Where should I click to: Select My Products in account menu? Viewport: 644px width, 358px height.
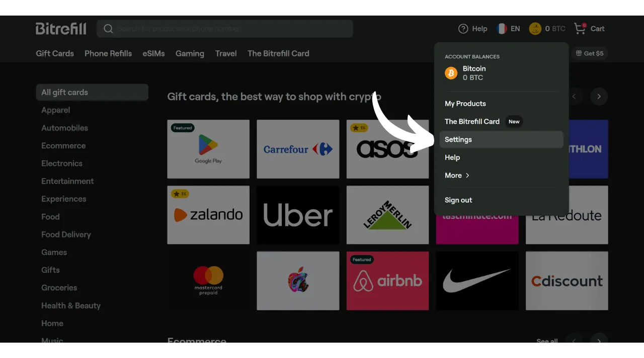pyautogui.click(x=465, y=104)
